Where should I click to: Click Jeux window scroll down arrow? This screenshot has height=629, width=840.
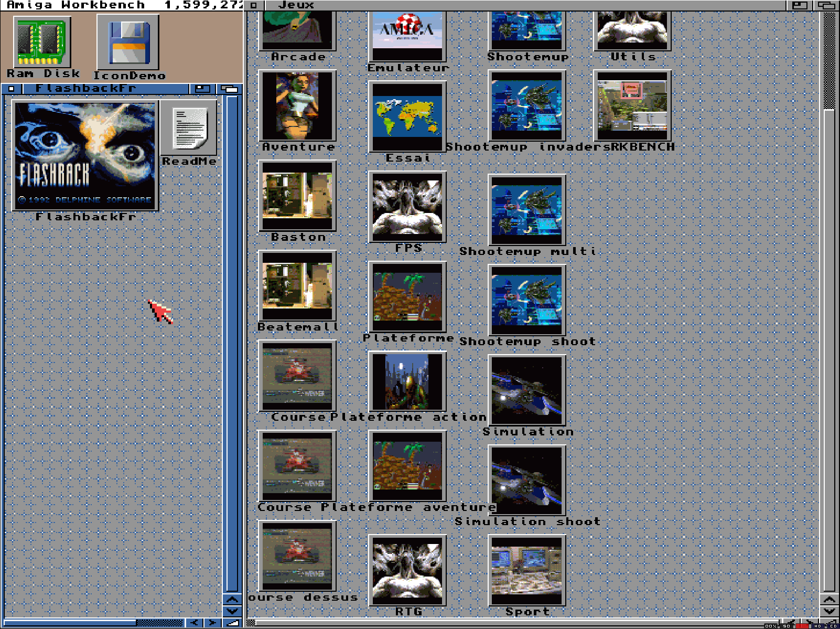tap(829, 611)
